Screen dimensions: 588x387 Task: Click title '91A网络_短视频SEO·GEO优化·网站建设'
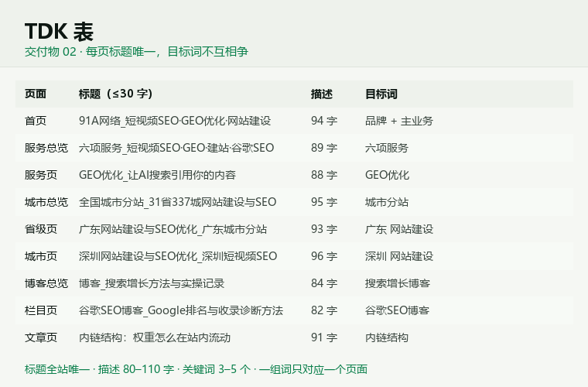(175, 121)
